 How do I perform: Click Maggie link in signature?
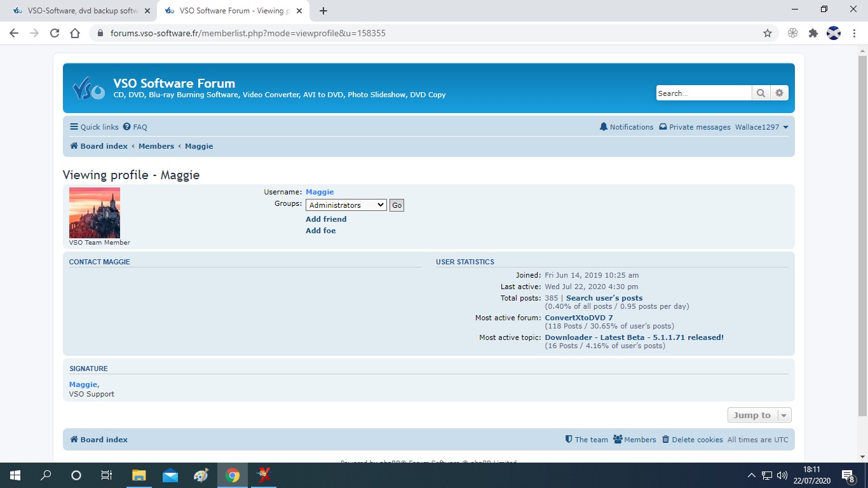pos(83,384)
